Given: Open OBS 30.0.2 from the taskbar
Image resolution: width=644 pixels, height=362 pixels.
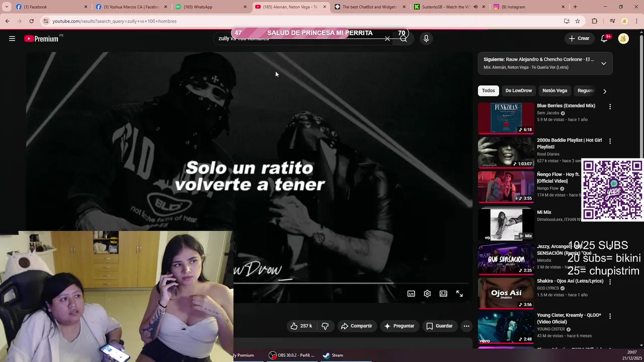Looking at the screenshot, I should pos(292,355).
